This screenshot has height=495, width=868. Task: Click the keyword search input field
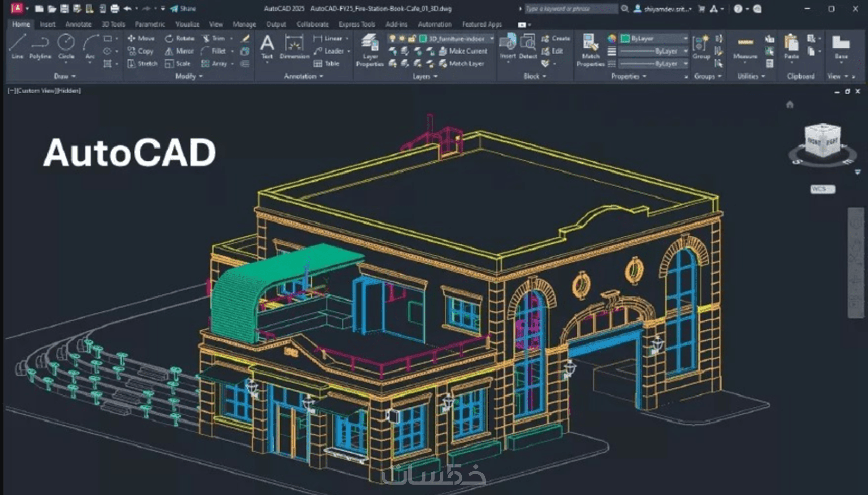click(x=571, y=9)
